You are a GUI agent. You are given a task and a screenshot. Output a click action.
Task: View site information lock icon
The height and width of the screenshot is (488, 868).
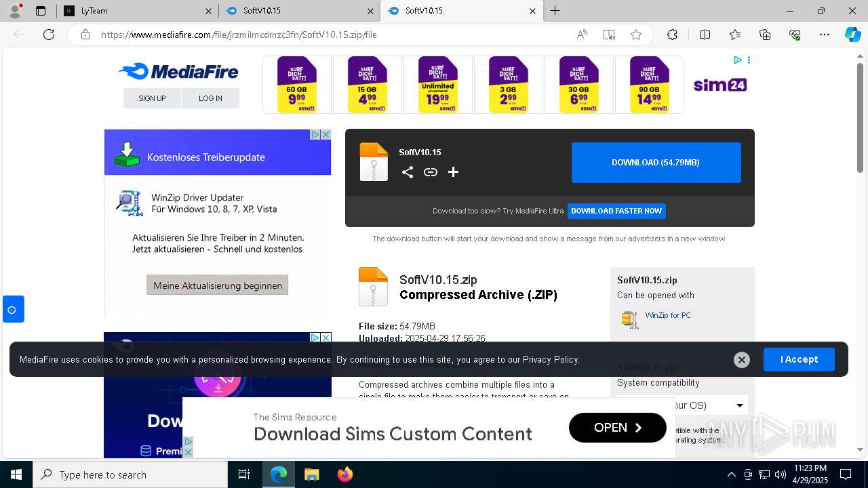click(85, 35)
